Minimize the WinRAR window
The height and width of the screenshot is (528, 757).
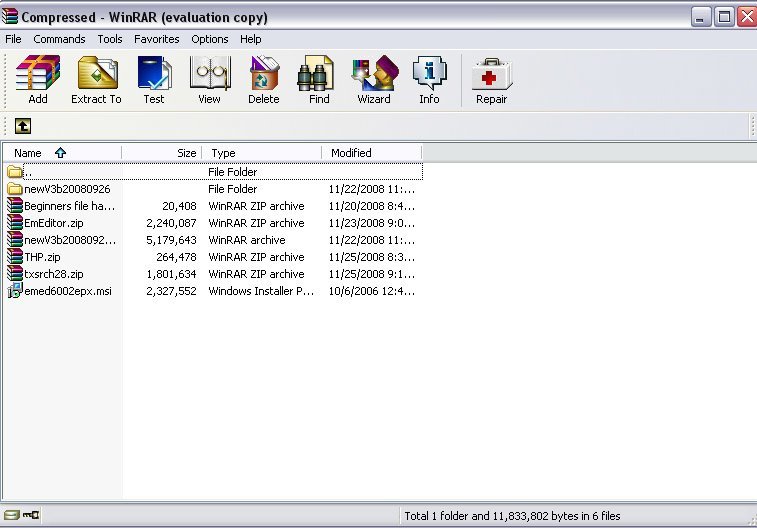pos(701,17)
